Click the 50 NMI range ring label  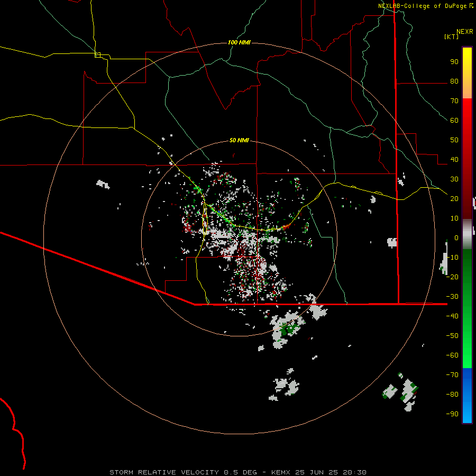coord(239,140)
